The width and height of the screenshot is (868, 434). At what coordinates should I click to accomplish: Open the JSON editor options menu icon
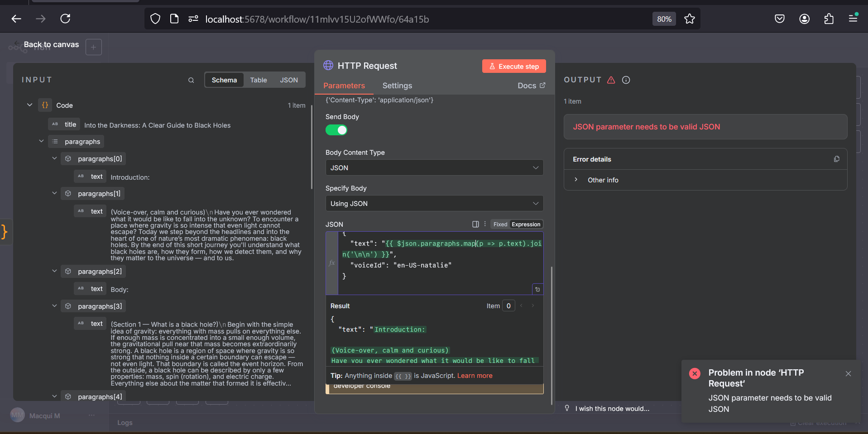[485, 224]
